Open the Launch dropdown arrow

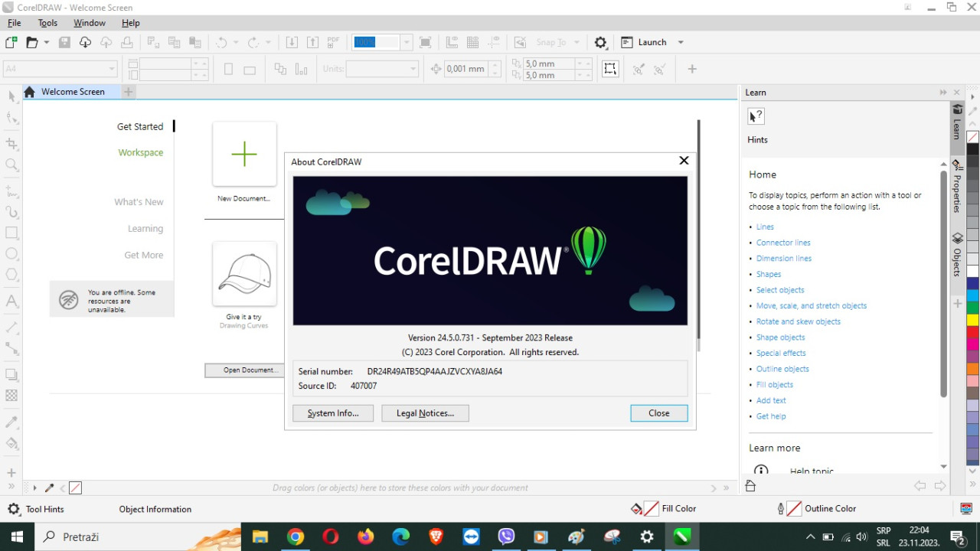tap(681, 43)
